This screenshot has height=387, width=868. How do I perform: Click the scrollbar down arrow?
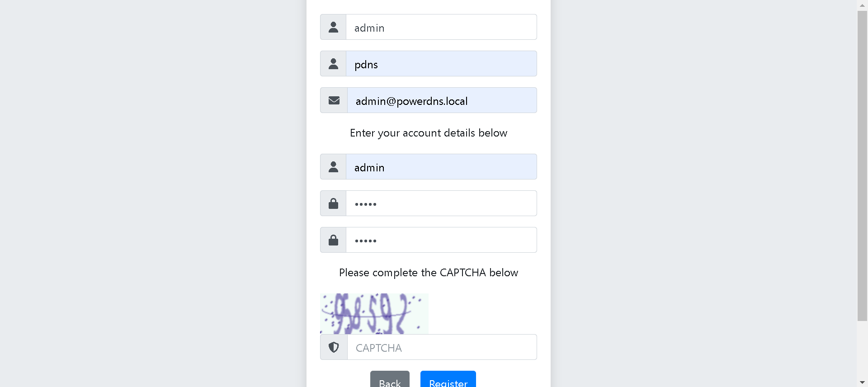click(x=862, y=382)
